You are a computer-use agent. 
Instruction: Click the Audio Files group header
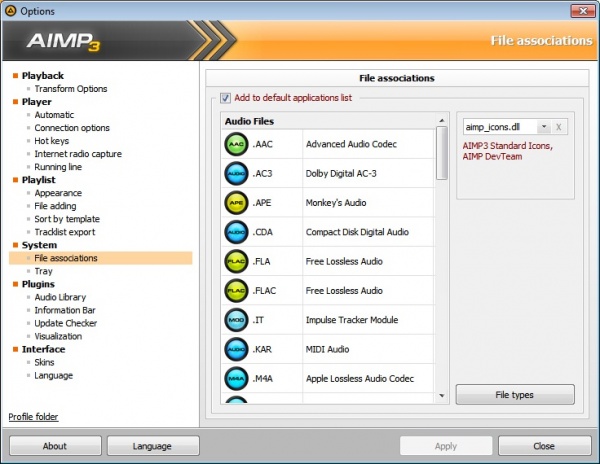coord(249,121)
